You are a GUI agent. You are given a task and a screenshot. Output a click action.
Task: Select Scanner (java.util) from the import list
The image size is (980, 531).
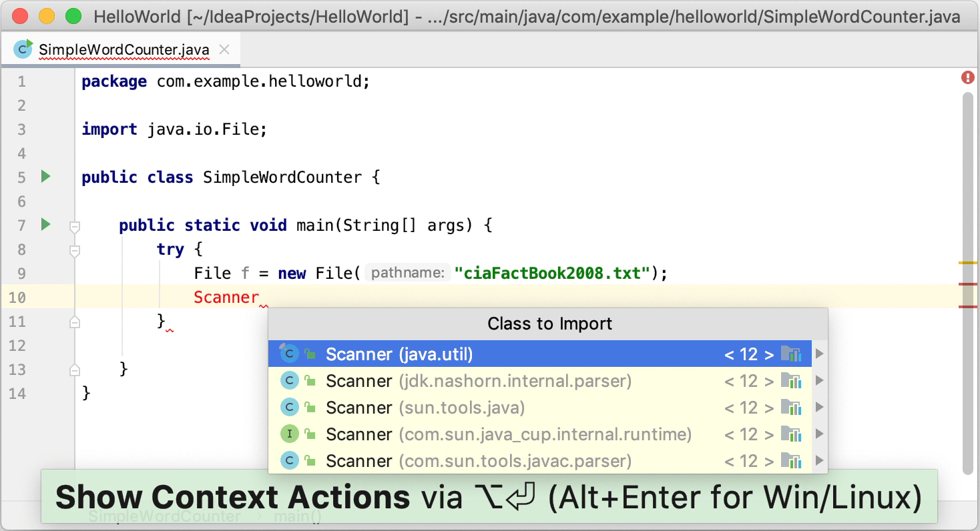(399, 354)
